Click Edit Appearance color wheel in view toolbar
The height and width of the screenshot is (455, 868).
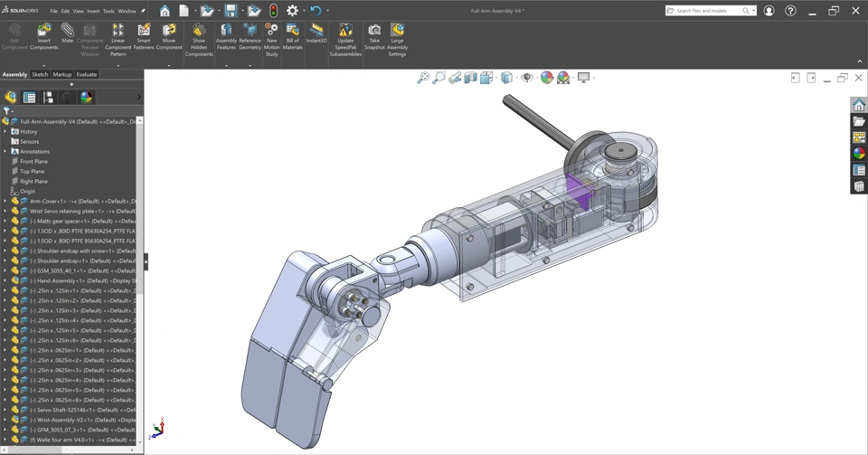(x=547, y=78)
